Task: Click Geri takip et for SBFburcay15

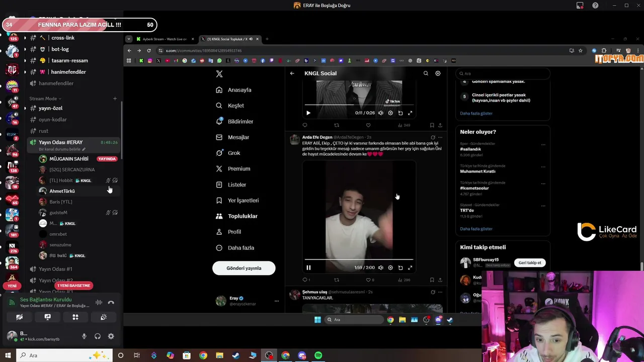Action: pos(530,262)
